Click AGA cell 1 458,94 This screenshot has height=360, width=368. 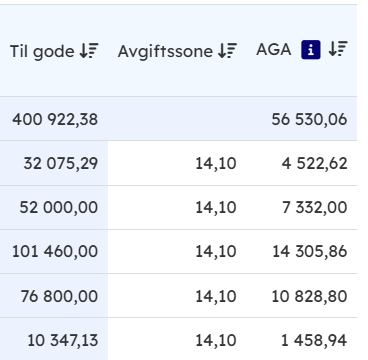point(314,340)
